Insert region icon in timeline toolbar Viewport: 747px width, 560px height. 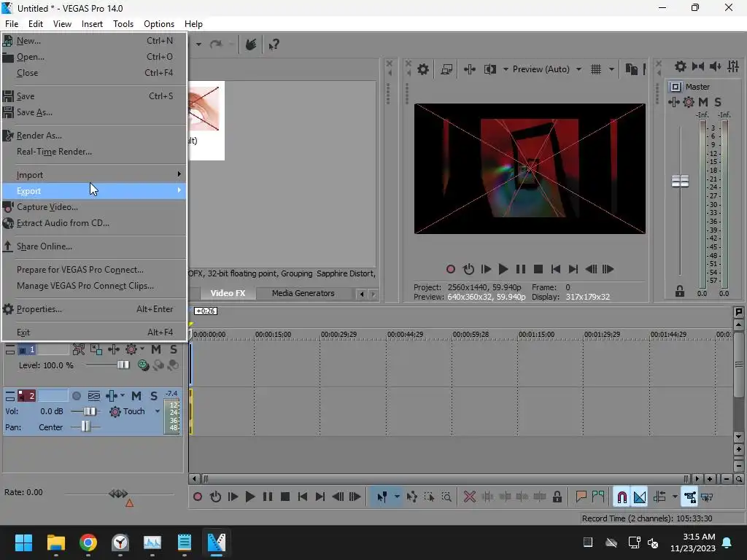[598, 497]
